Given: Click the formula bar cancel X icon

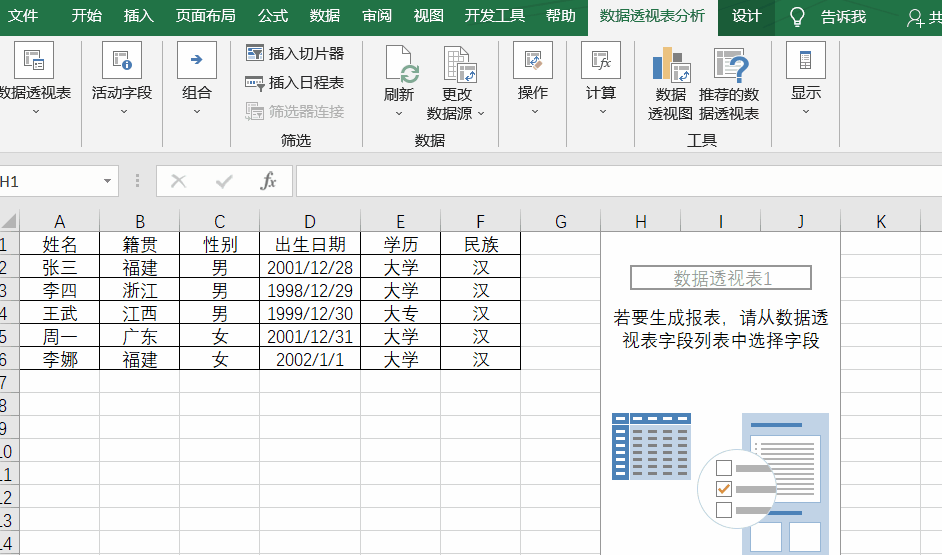Looking at the screenshot, I should click(178, 181).
